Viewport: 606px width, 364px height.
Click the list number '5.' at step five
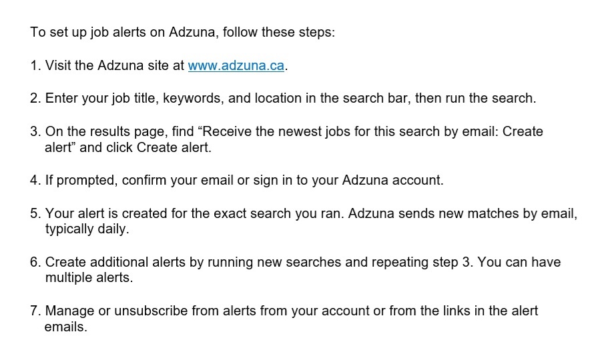pos(35,213)
